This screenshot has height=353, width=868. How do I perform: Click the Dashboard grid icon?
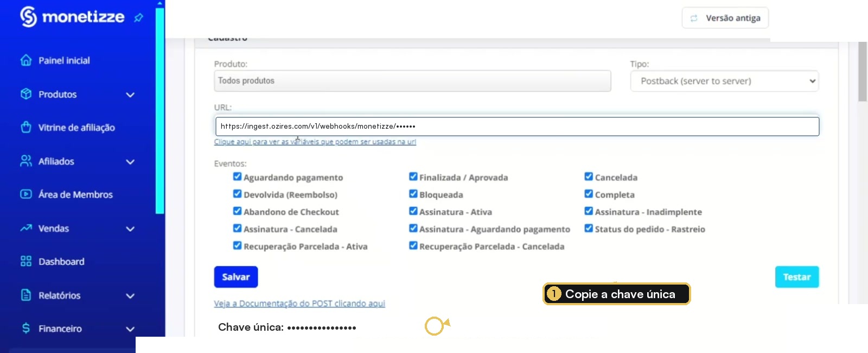[26, 261]
